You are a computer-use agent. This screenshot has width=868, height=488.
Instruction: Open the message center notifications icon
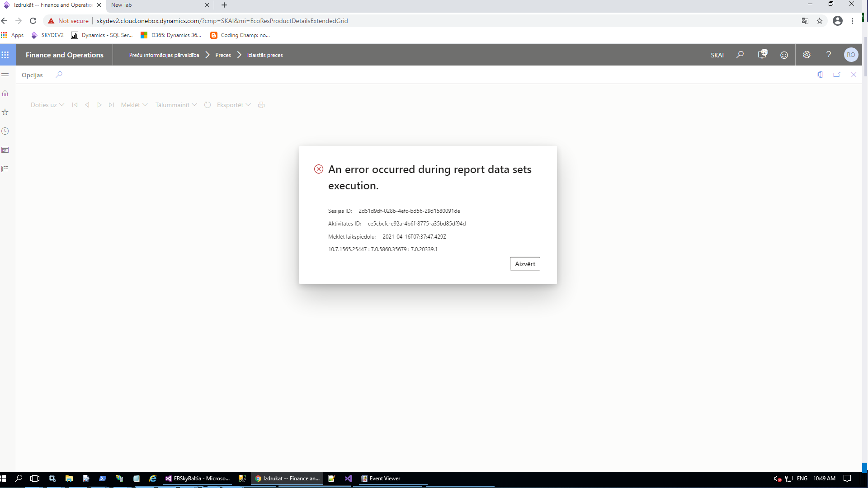[762, 55]
